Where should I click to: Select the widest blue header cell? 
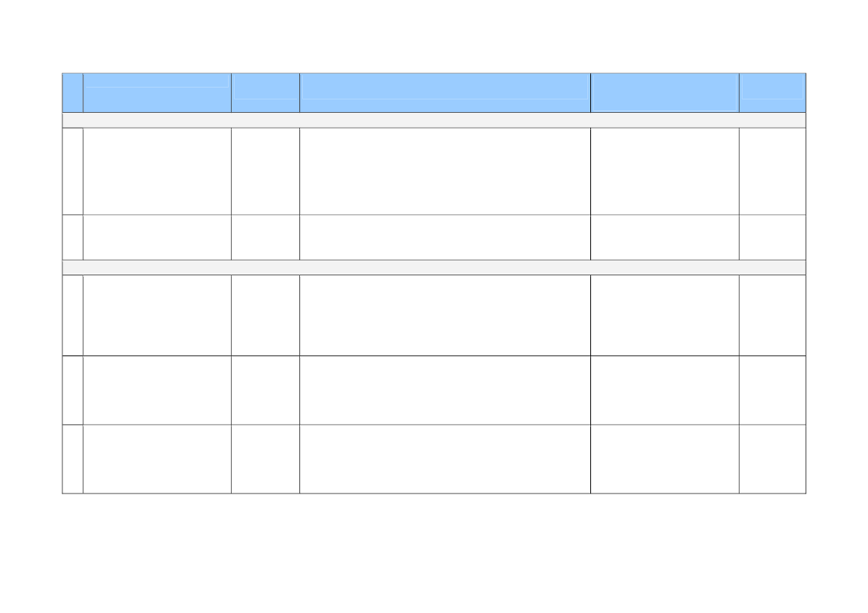445,92
